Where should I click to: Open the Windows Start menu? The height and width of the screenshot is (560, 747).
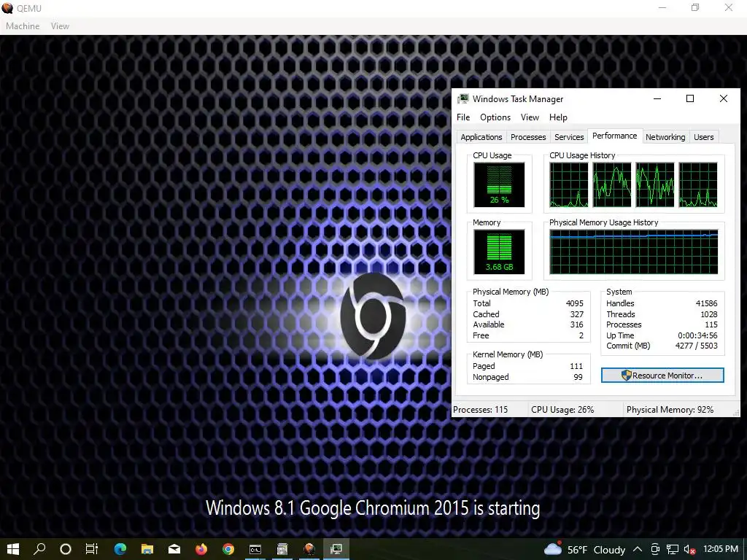[x=13, y=549]
